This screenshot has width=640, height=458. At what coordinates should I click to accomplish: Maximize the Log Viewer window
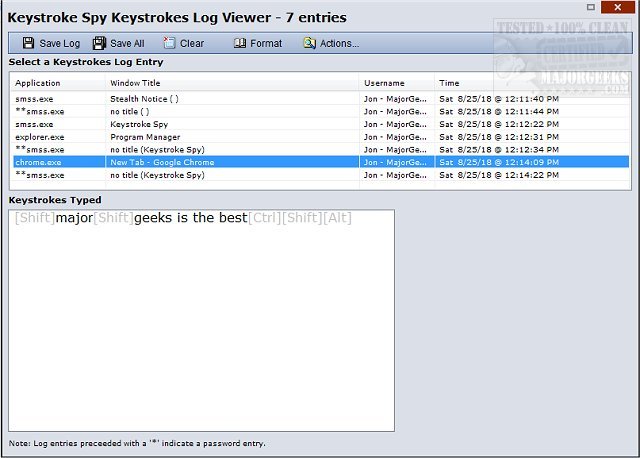[591, 7]
